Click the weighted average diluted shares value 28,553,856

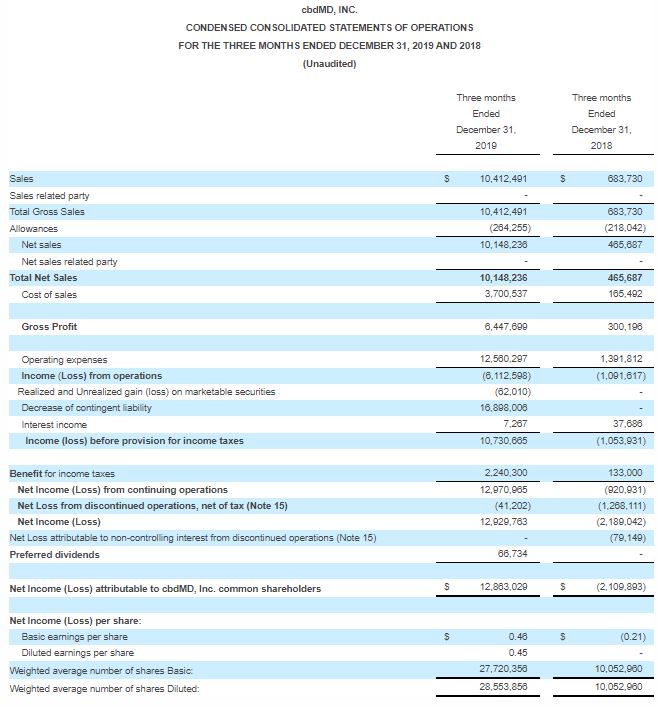pyautogui.click(x=503, y=686)
